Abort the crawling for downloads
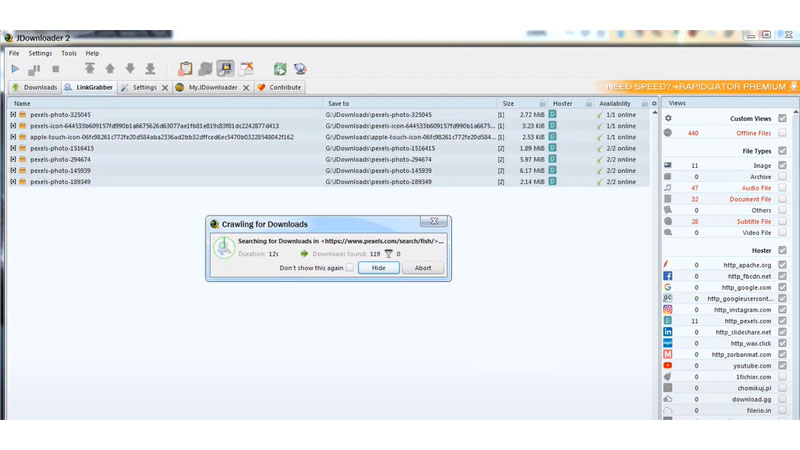 pos(423,267)
